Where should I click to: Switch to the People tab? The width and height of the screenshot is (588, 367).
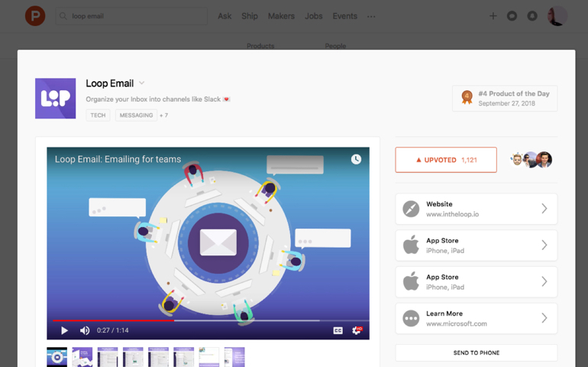coord(335,46)
